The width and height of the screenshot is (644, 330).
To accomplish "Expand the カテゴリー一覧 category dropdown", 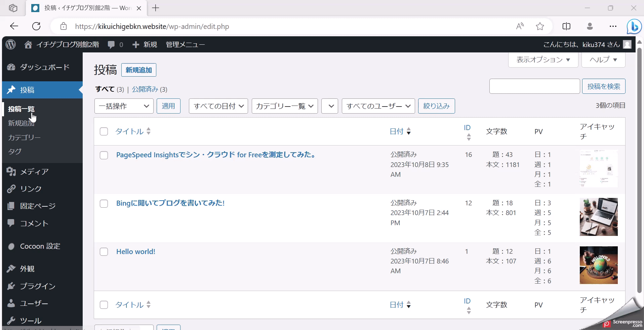I will (284, 106).
